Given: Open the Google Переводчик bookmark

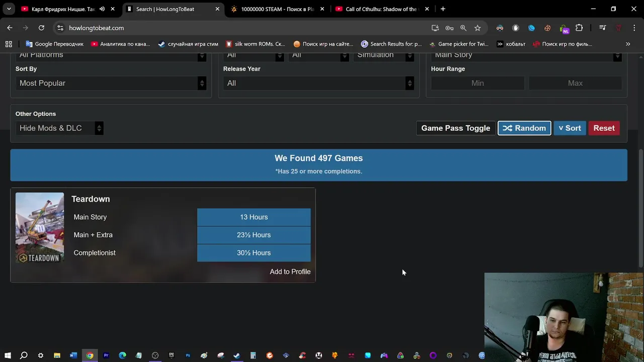Looking at the screenshot, I should [x=54, y=44].
